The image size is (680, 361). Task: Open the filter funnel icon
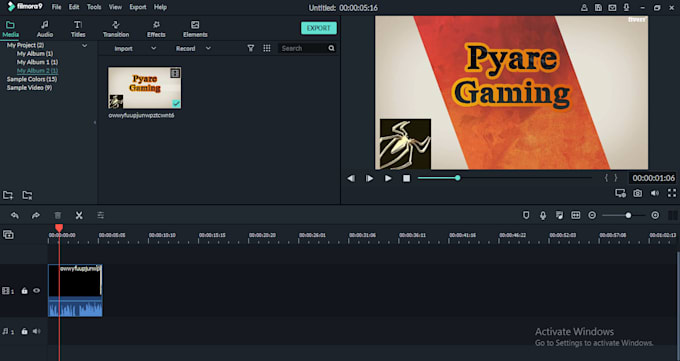coord(251,48)
